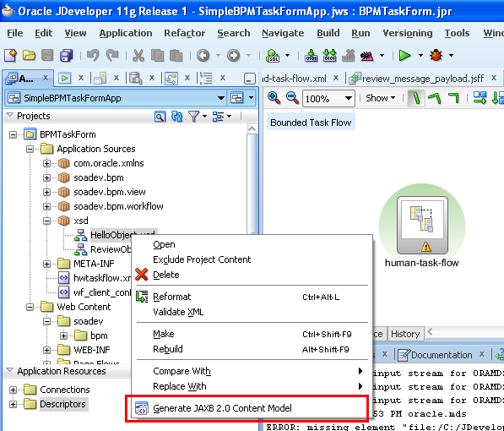This screenshot has width=504, height=431.
Task: Collapse the xsd package node
Action: point(46,221)
